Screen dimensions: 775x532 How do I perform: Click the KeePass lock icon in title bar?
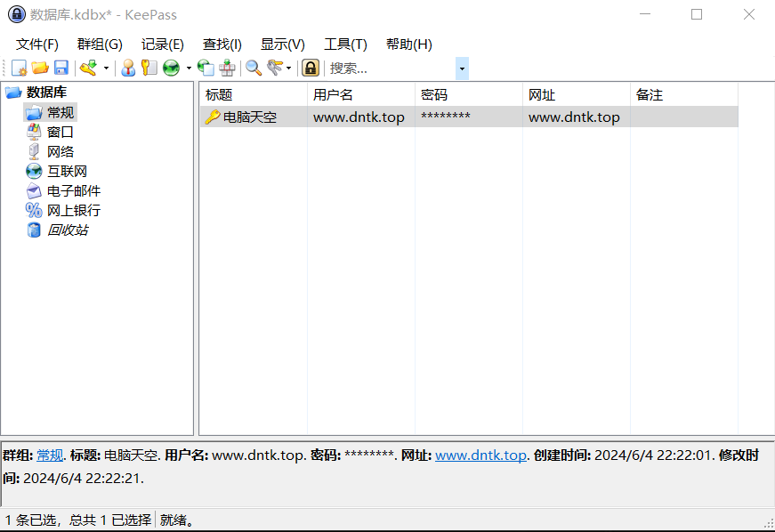coord(17,14)
